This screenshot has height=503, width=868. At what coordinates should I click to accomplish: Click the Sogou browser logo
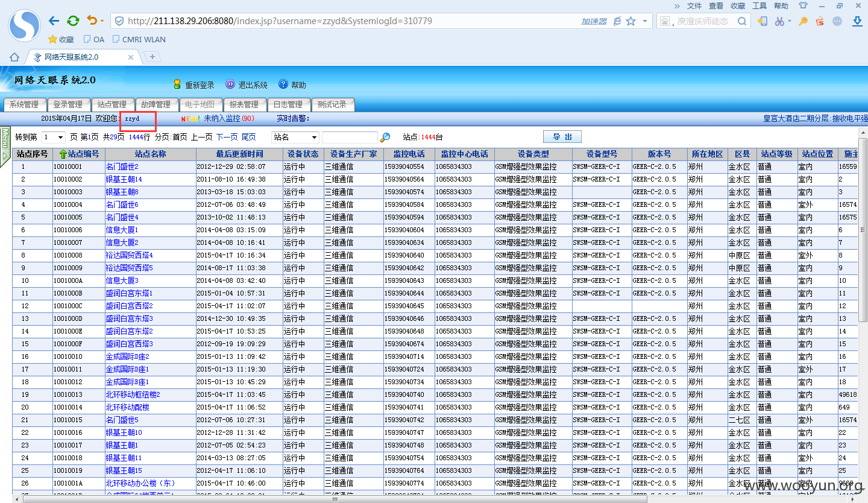[24, 26]
